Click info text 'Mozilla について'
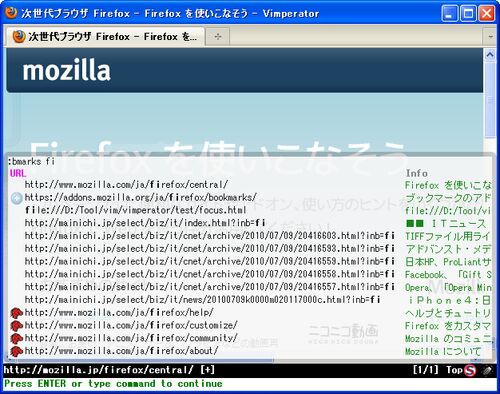Image resolution: width=500 pixels, height=394 pixels. [x=443, y=351]
